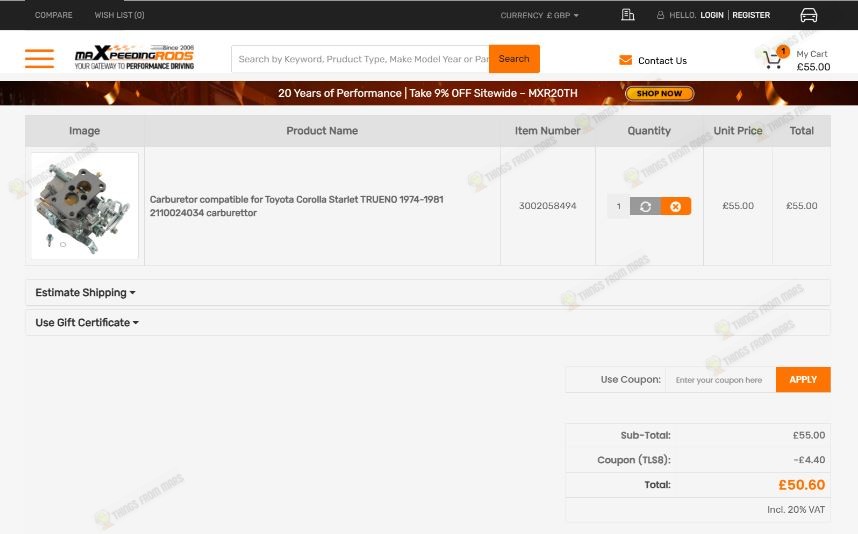858x534 pixels.
Task: Remove the carburetor using the X icon
Action: point(676,206)
